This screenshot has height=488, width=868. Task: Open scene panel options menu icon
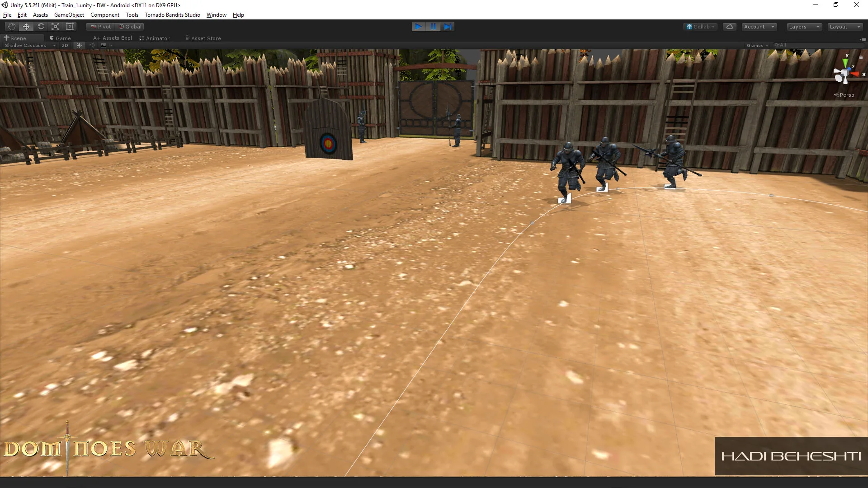pos(863,39)
